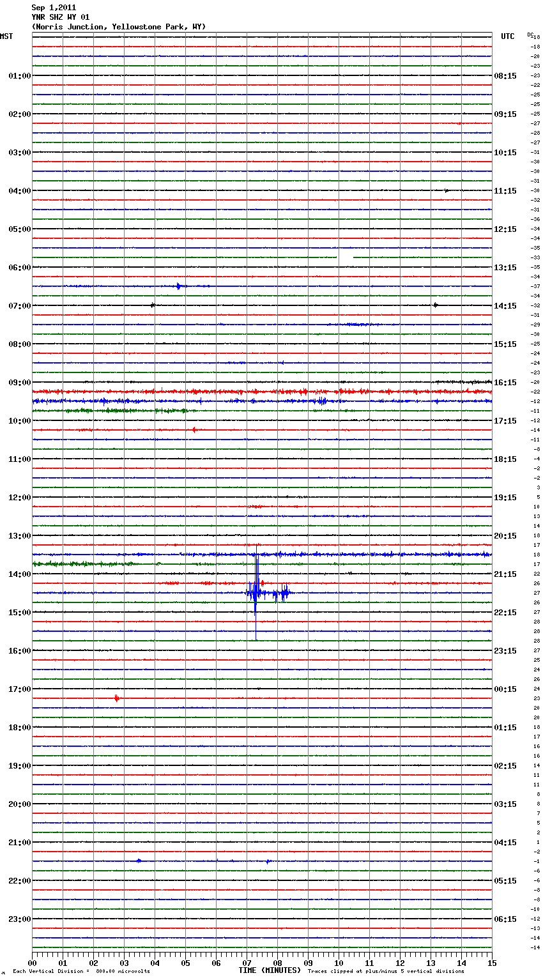
Task: Click the 13:15 UTC time label
Action: (505, 268)
